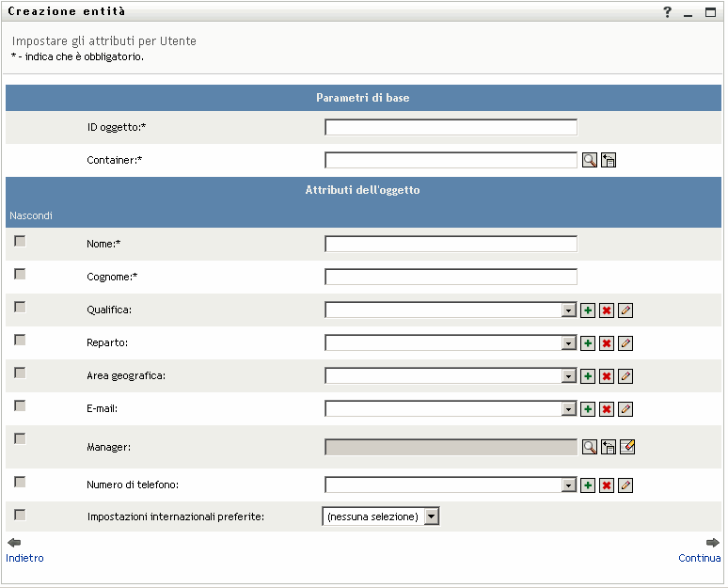Open the help question mark icon

pyautogui.click(x=668, y=12)
